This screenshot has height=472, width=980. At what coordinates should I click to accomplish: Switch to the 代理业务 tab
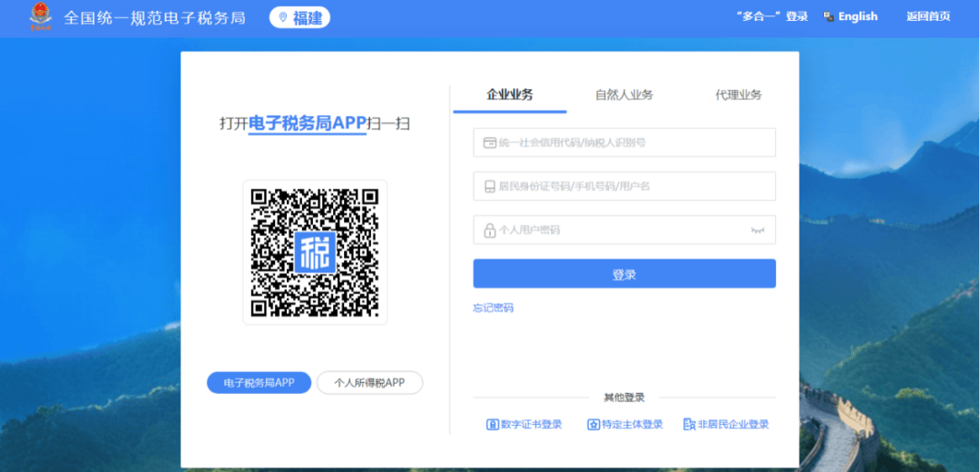click(738, 94)
